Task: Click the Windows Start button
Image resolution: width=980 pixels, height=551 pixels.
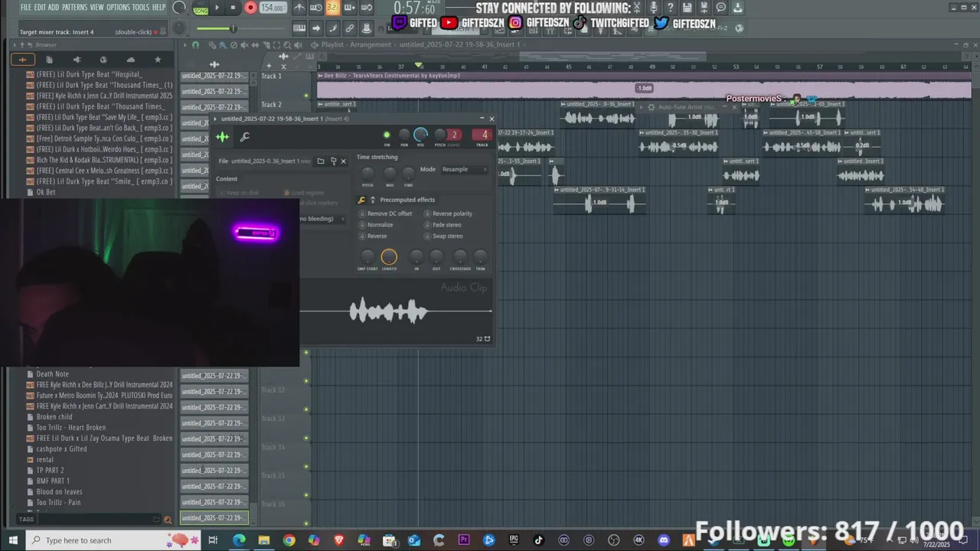Action: [13, 540]
